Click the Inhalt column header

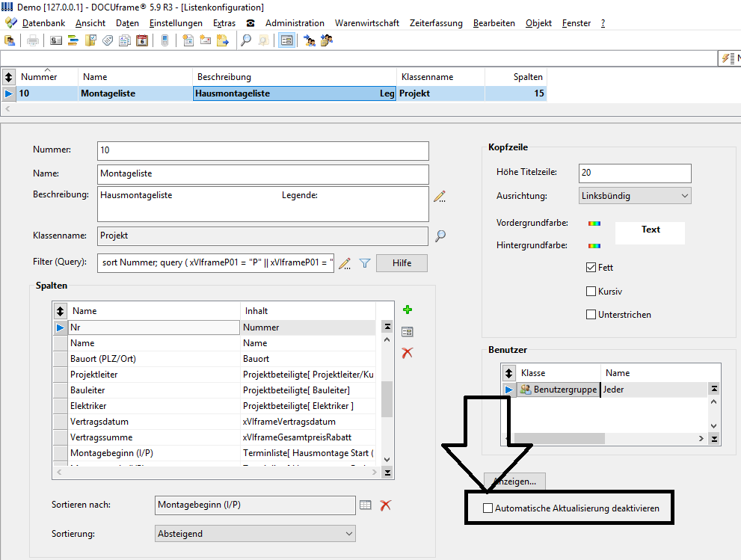pyautogui.click(x=308, y=311)
